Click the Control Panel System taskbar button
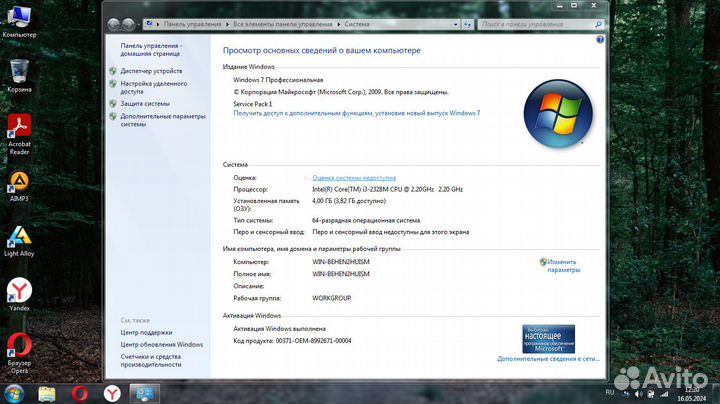This screenshot has width=720, height=404. 145,394
